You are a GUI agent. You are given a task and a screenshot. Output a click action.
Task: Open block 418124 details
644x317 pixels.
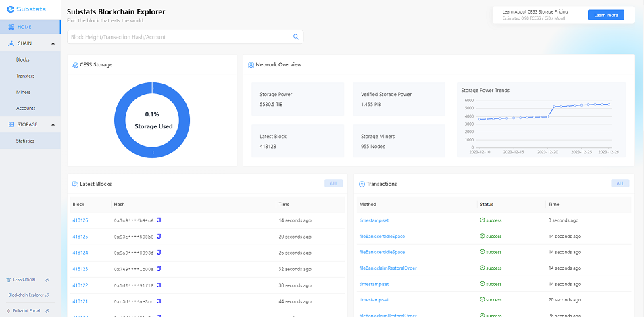pyautogui.click(x=80, y=253)
